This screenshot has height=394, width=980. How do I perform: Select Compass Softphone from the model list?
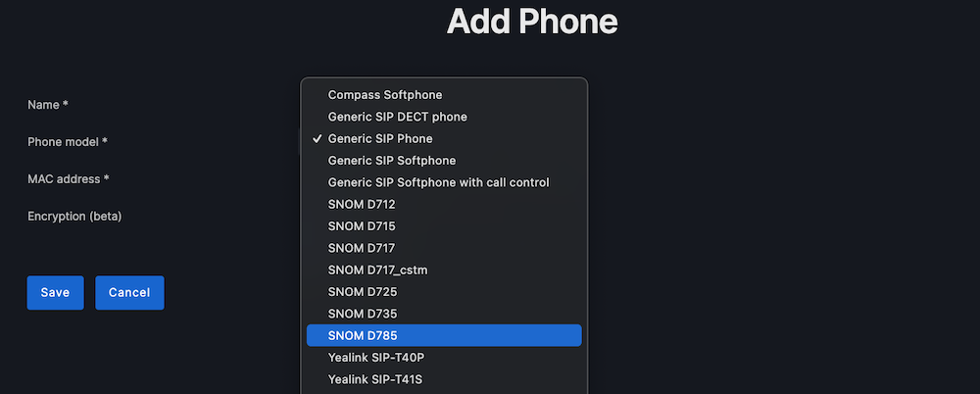385,95
